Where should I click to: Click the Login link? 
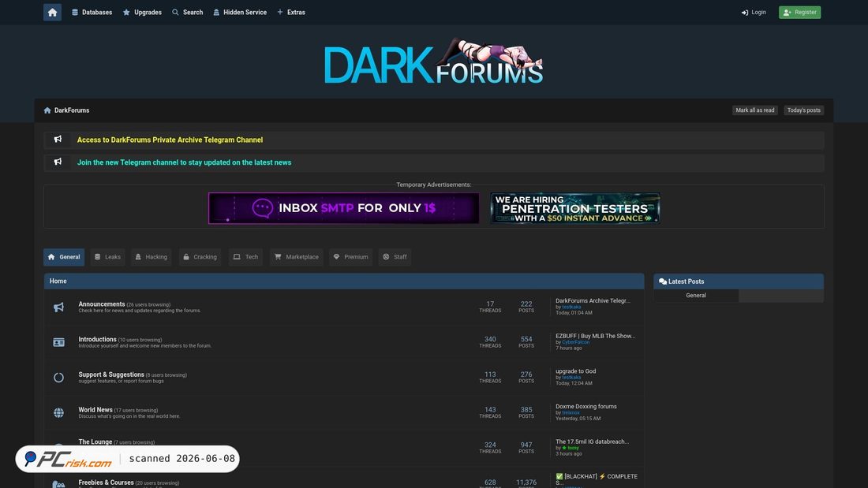point(754,12)
